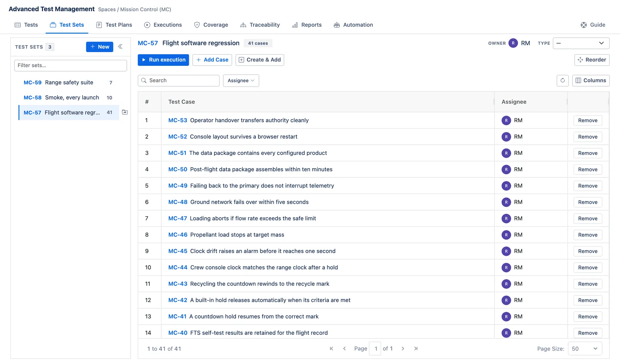
Task: Jump to the last page of results
Action: click(416, 349)
